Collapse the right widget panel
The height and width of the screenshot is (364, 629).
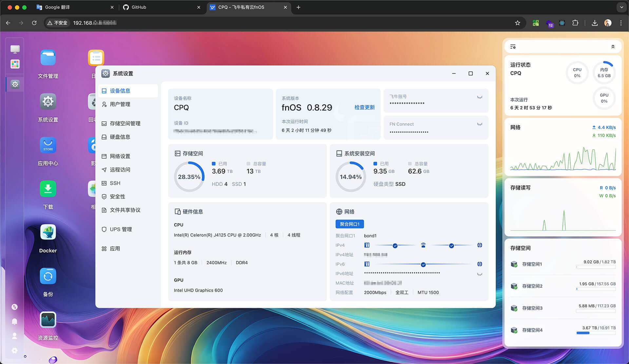[x=613, y=47]
